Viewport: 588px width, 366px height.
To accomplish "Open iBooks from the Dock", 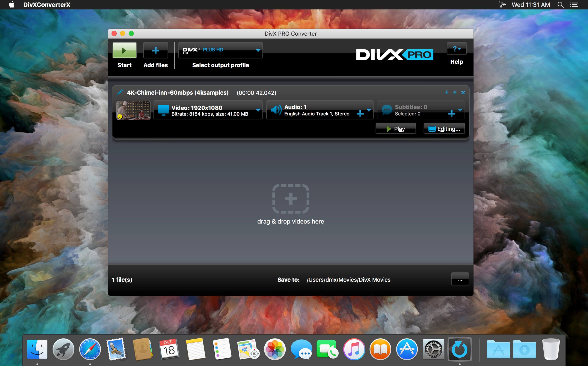I will [380, 349].
